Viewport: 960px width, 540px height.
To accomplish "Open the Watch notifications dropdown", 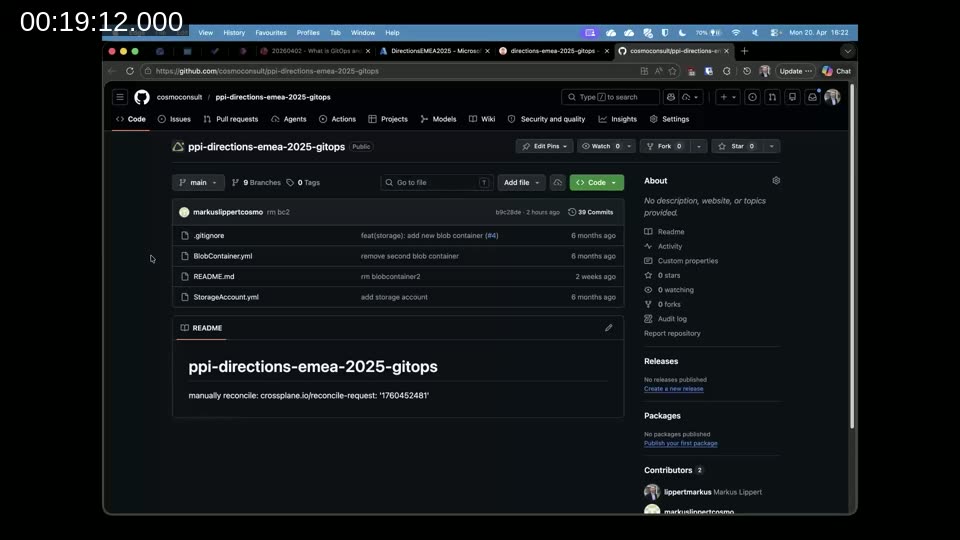I will pyautogui.click(x=606, y=146).
